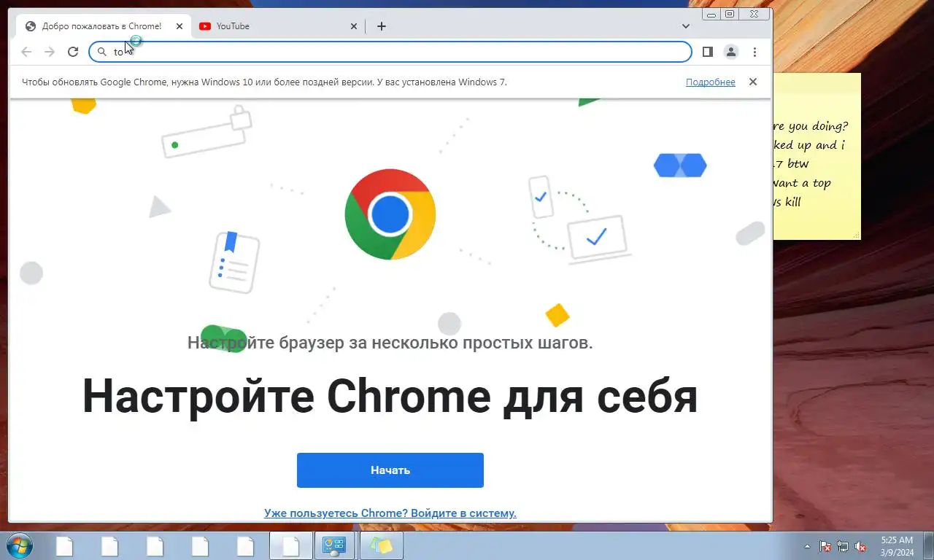
Task: Click the 'ws kill' line on sticky note
Action: point(787,202)
